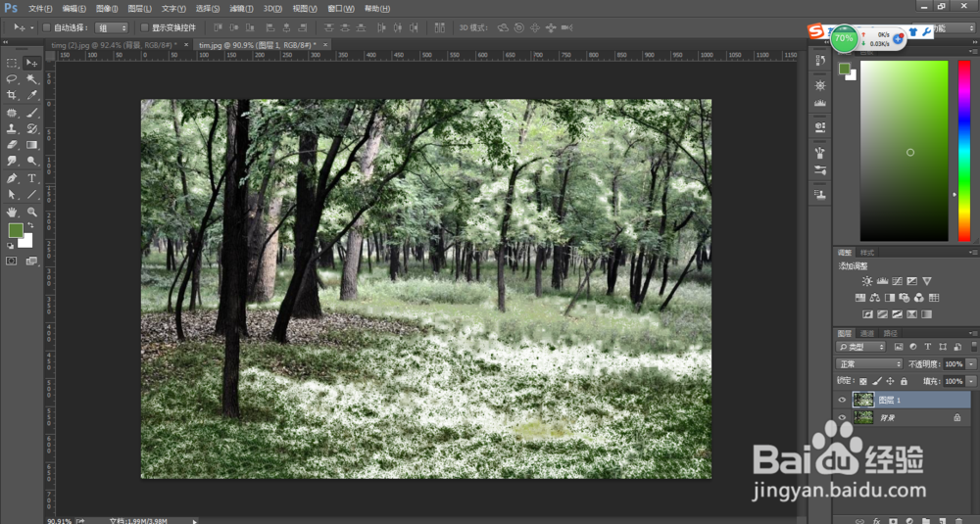The height and width of the screenshot is (524, 980).
Task: Toggle the layer filter on/off switch
Action: click(x=974, y=347)
